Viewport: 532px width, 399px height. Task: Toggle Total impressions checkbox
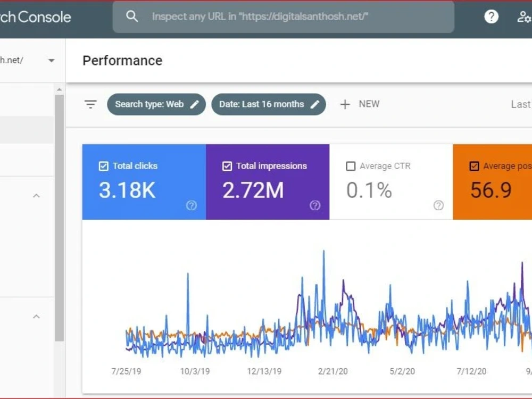227,166
